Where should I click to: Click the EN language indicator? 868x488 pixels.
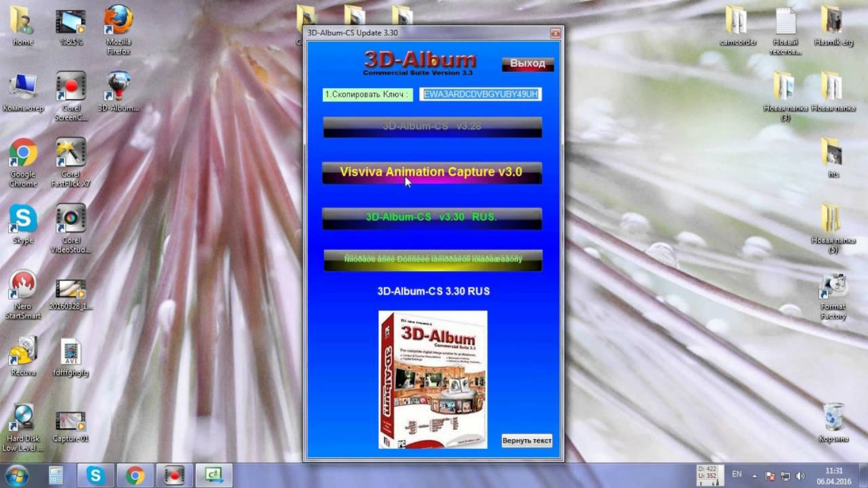737,474
